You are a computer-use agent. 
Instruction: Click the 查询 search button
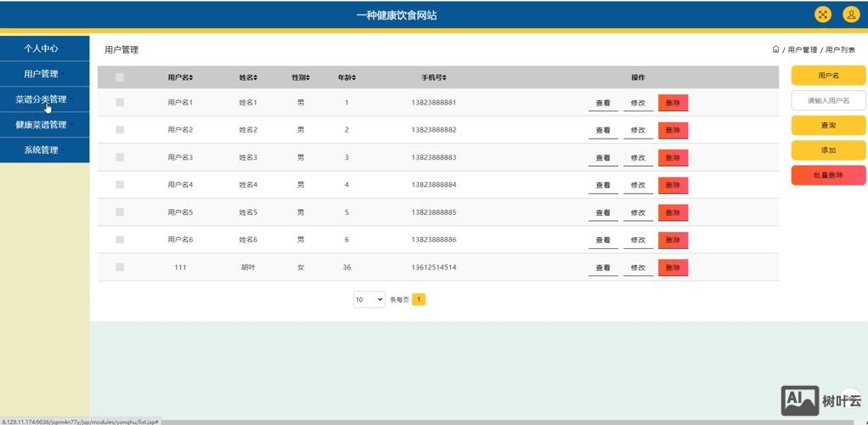[x=828, y=125]
